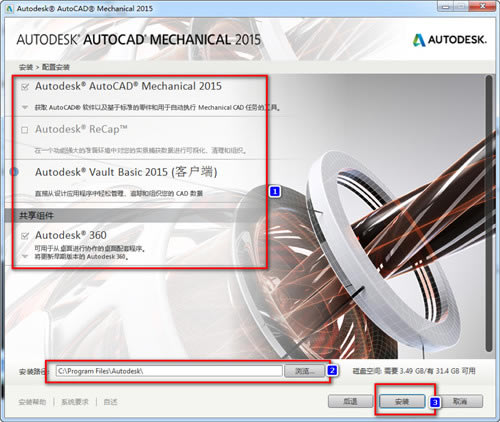
Task: Minimize the installer window
Action: click(x=446, y=6)
